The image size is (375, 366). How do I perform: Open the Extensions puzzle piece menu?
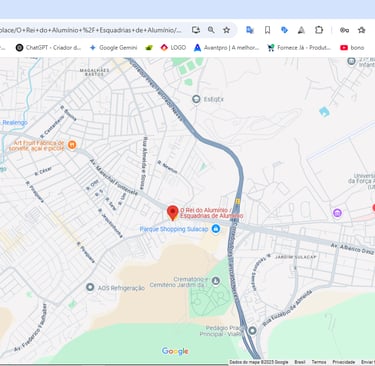(319, 30)
